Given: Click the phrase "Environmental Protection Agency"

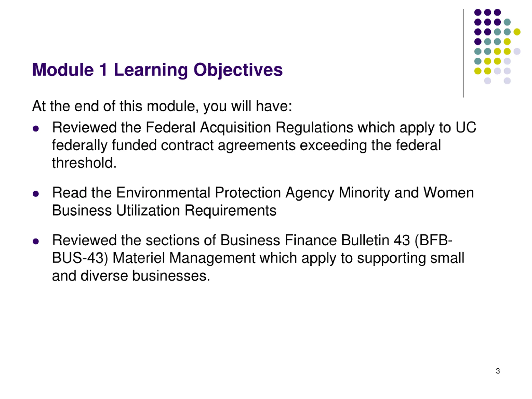Looking at the screenshot, I should pyautogui.click(x=225, y=193).
